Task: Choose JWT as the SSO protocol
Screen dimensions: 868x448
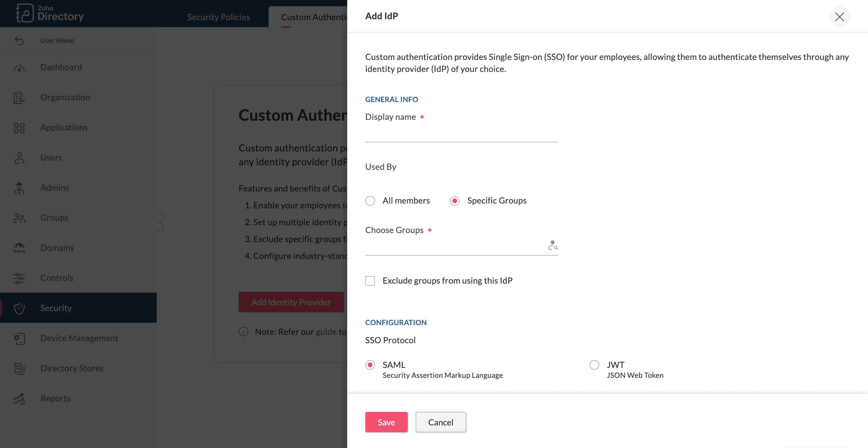Action: pos(594,365)
